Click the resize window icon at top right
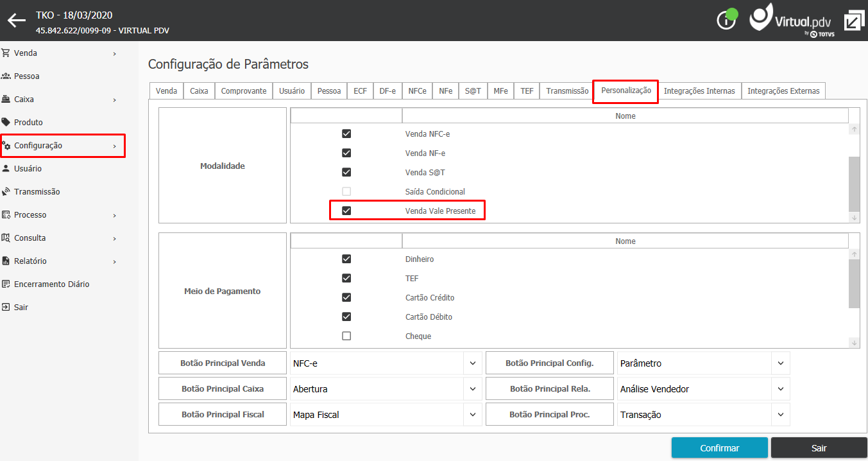868x461 pixels. pyautogui.click(x=854, y=21)
